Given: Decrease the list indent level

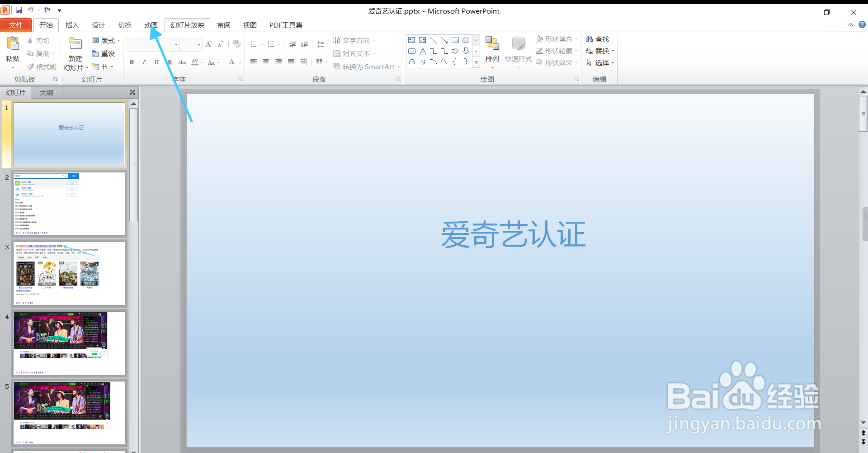Looking at the screenshot, I should pyautogui.click(x=292, y=44).
